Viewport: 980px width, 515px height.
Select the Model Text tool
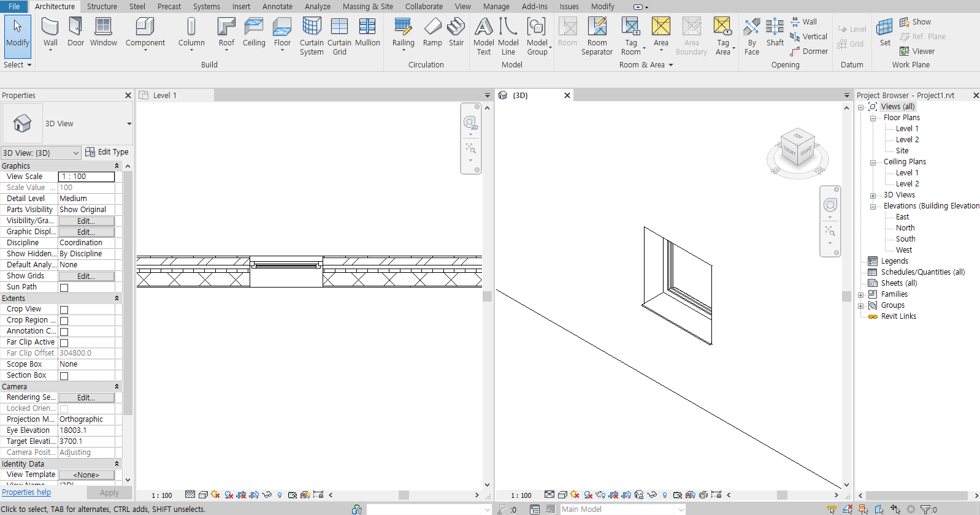[484, 36]
